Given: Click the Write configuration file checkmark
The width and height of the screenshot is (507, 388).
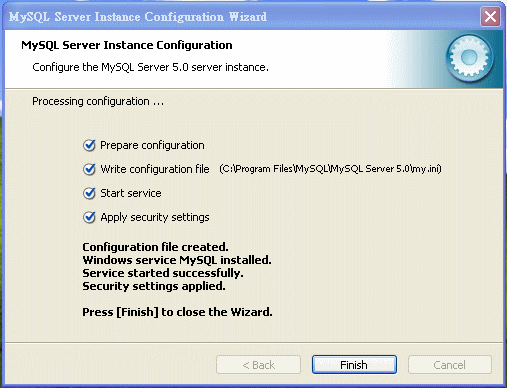Looking at the screenshot, I should [89, 169].
